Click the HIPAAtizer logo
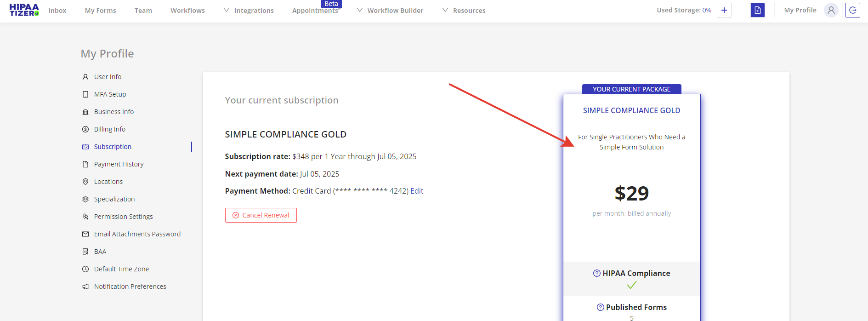The image size is (868, 321). (x=24, y=10)
